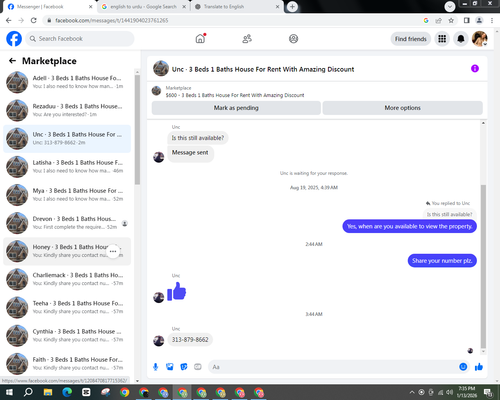Open the notifications bell
500x400 pixels.
[461, 39]
